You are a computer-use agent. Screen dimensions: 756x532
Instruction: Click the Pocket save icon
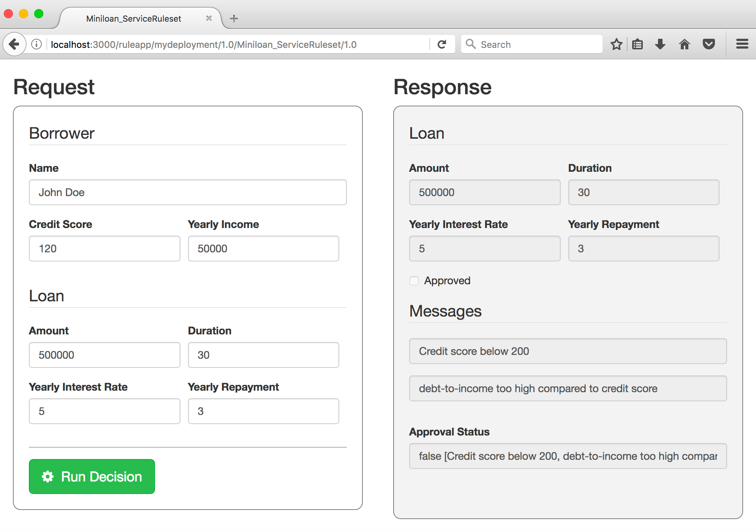[x=709, y=44]
